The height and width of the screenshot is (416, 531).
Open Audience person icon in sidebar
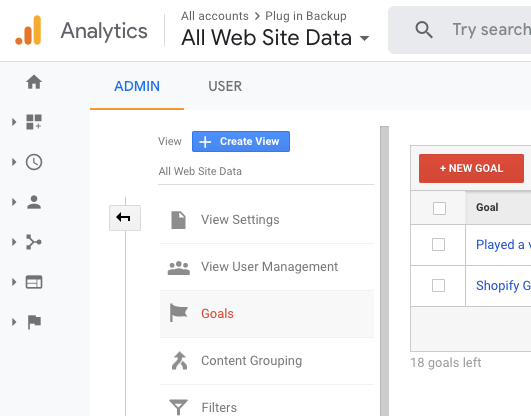point(34,202)
